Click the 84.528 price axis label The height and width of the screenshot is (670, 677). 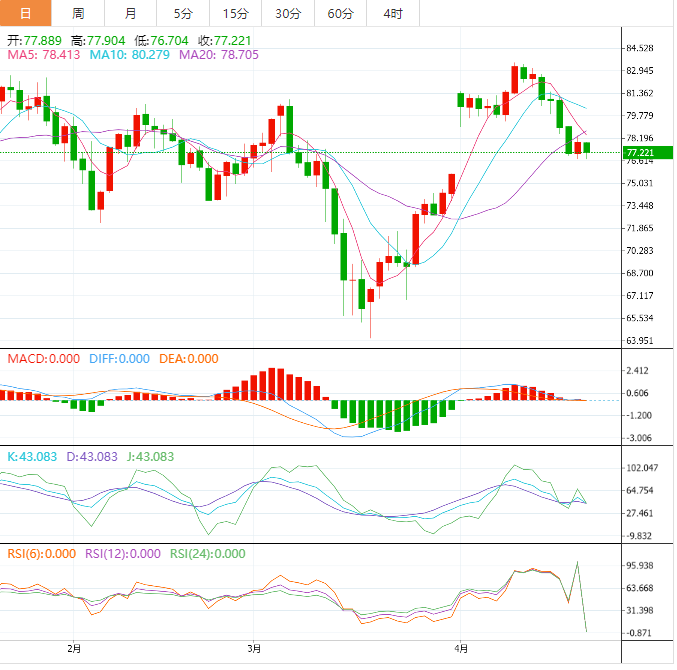coord(638,49)
